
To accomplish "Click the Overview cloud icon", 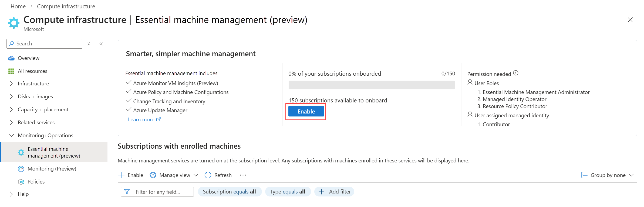I will 11,58.
